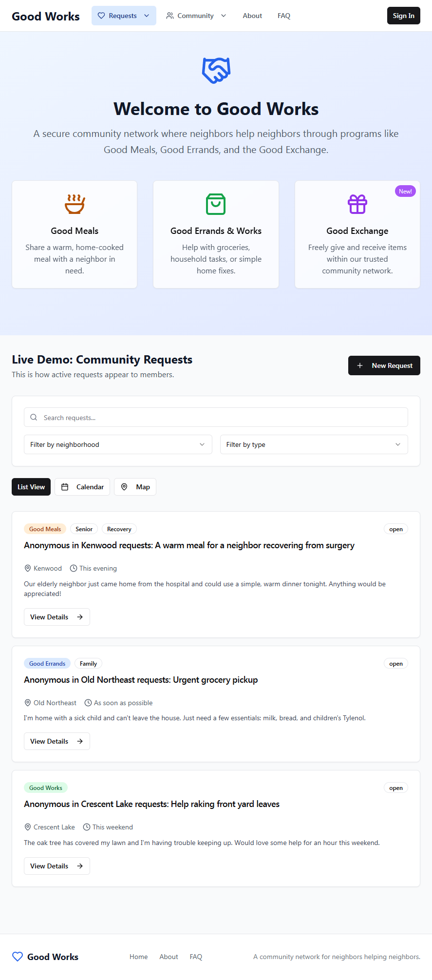The image size is (432, 980).
Task: Click the calendar icon in view switcher
Action: click(x=65, y=487)
